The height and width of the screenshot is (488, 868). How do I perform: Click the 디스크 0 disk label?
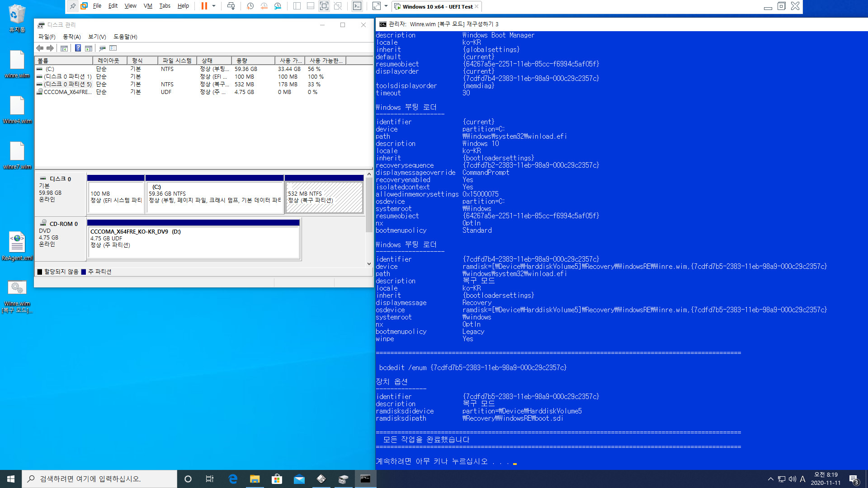click(x=60, y=194)
